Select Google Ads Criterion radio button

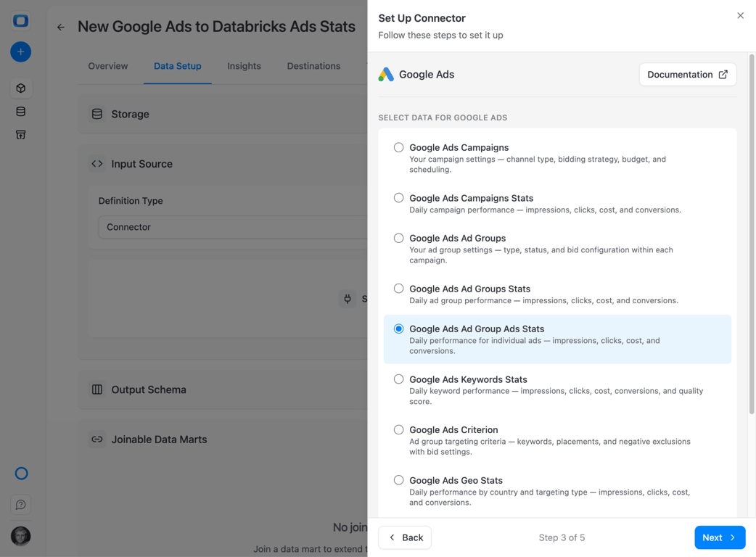[399, 430]
